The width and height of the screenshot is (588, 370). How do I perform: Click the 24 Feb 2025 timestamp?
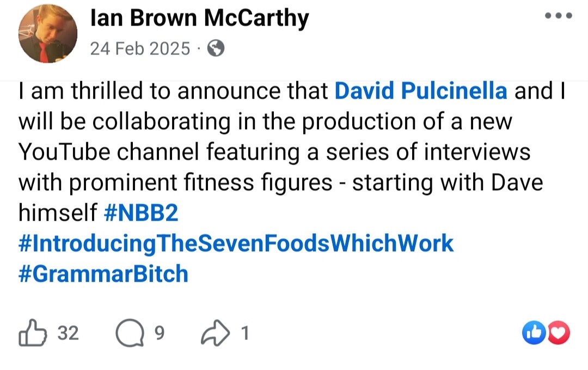[x=140, y=49]
